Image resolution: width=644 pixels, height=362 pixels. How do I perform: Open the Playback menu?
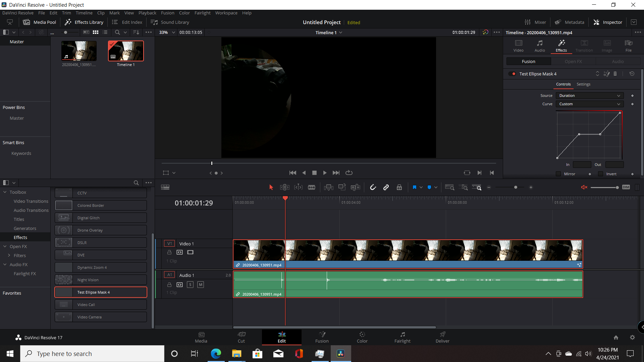coord(147,13)
